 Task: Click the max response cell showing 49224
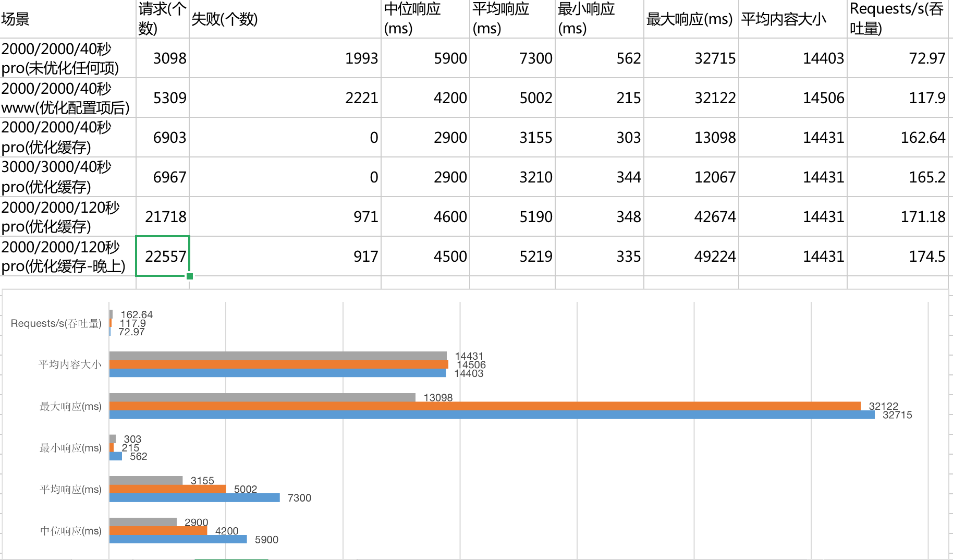691,256
